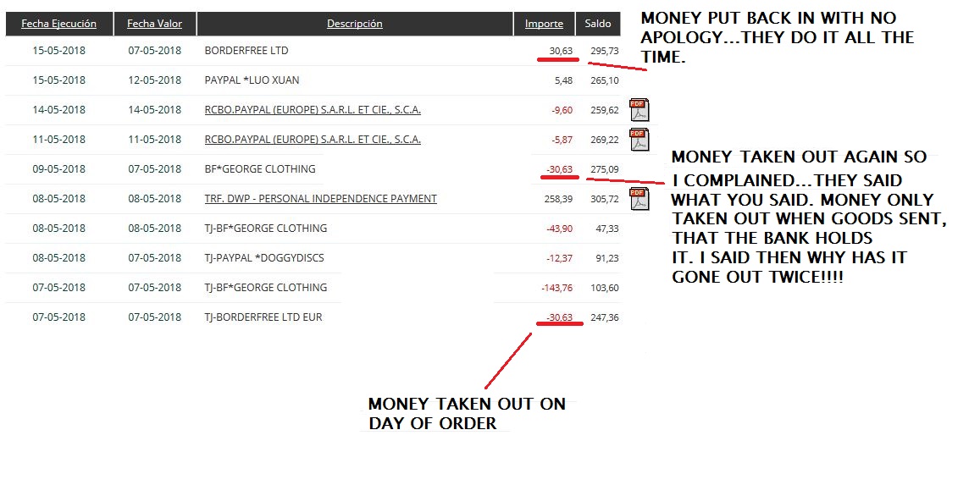Open TRF. DWP - Personal Independence Payment link
Screen dimensions: 980x496
coord(320,199)
